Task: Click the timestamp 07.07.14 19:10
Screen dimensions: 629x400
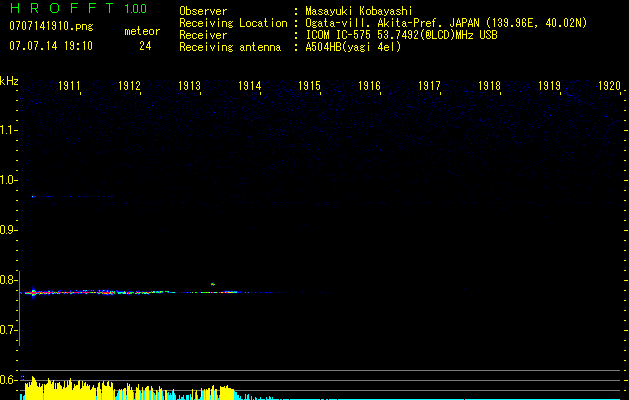Action: coord(51,46)
